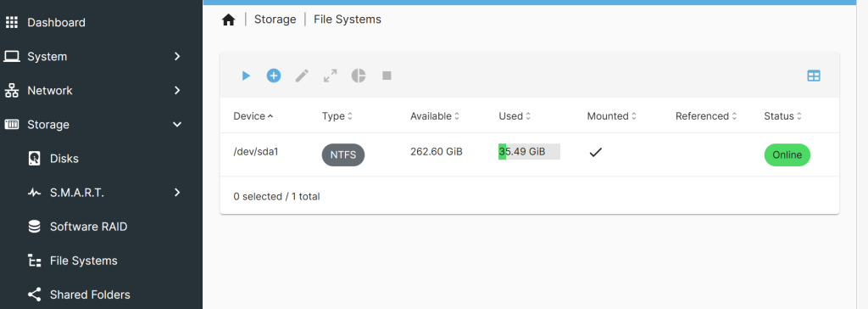Click the Storage breadcrumb link
The height and width of the screenshot is (309, 868).
click(x=275, y=20)
